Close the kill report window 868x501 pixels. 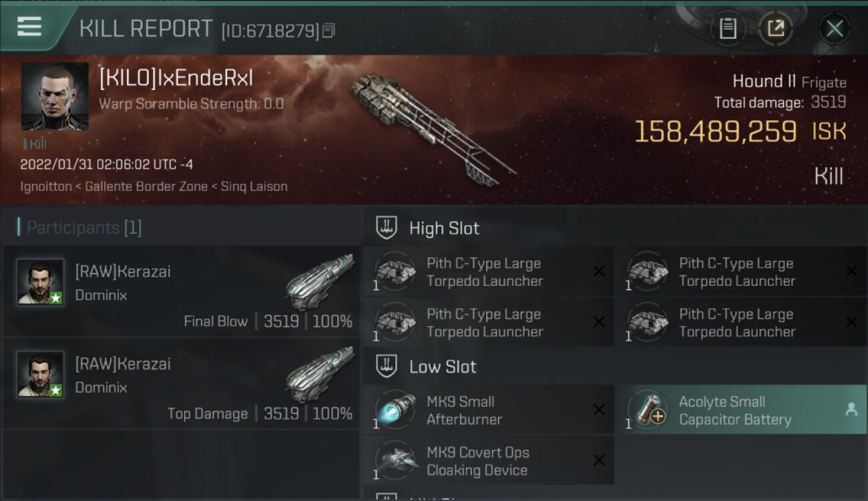834,29
